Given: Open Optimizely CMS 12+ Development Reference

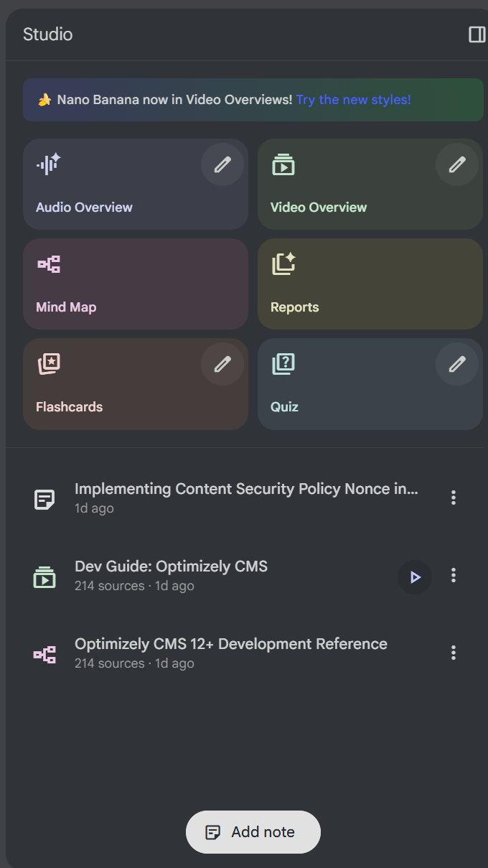Looking at the screenshot, I should [230, 645].
